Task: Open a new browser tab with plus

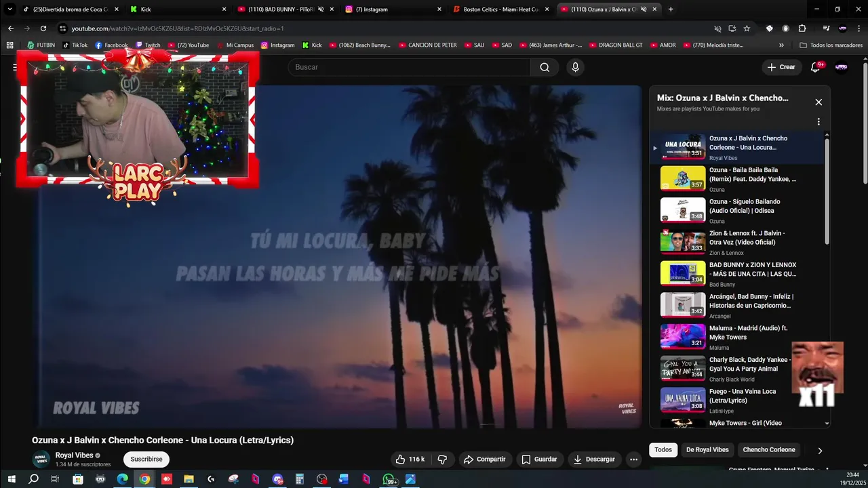Action: 671,9
